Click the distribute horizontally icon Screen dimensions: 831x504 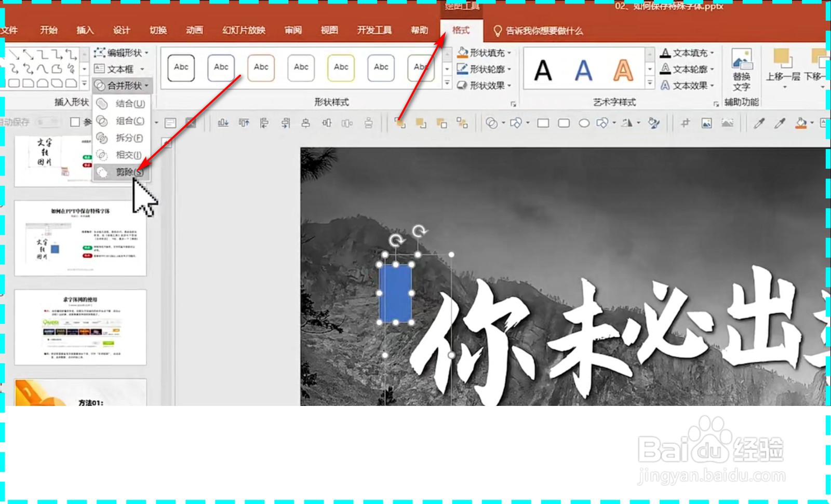pyautogui.click(x=347, y=123)
